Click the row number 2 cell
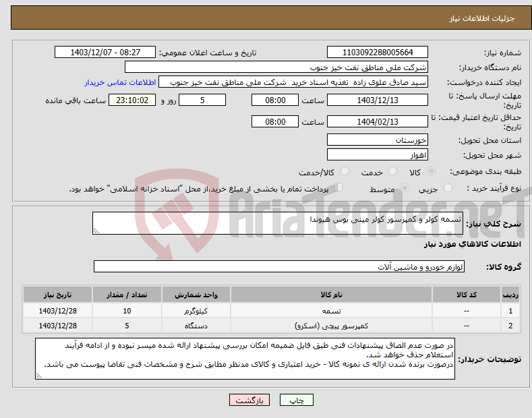The height and width of the screenshot is (418, 532). [510, 326]
